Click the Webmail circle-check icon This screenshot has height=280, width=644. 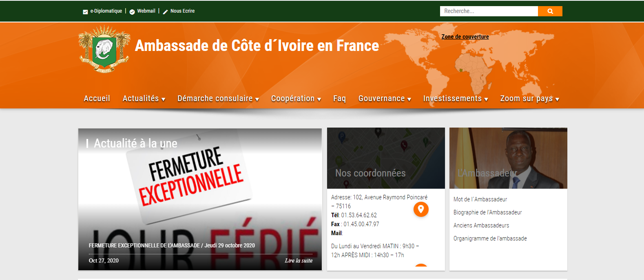(132, 12)
